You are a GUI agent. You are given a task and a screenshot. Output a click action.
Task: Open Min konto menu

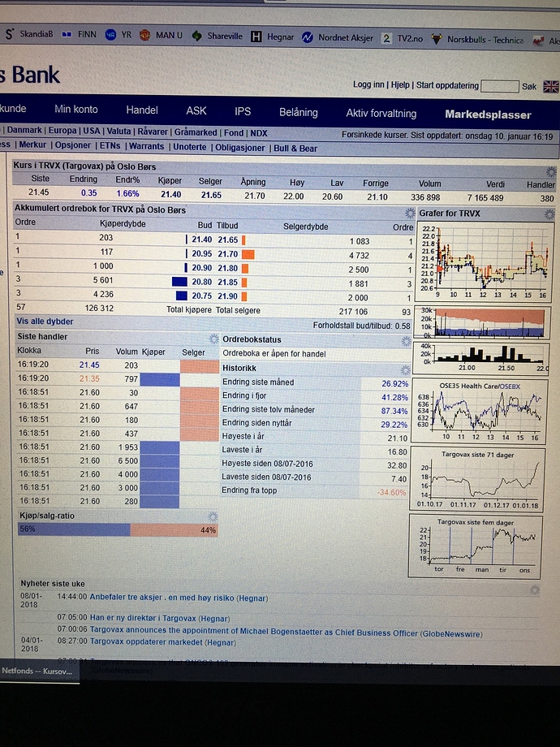(x=76, y=109)
